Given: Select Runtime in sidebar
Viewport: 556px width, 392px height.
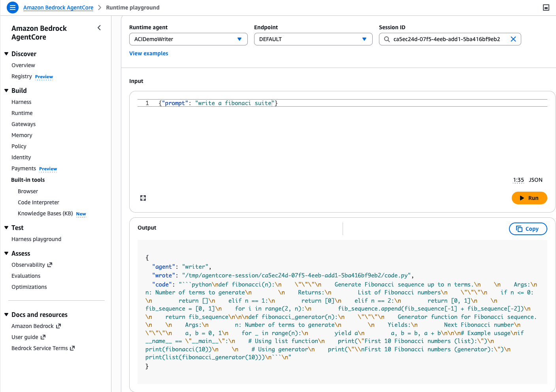Looking at the screenshot, I should (22, 113).
